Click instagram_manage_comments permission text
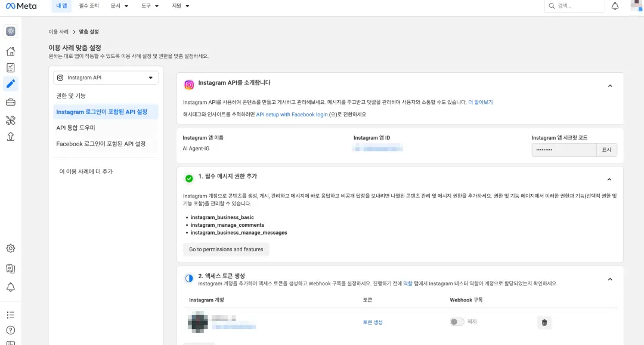This screenshot has height=345, width=644. (227, 225)
